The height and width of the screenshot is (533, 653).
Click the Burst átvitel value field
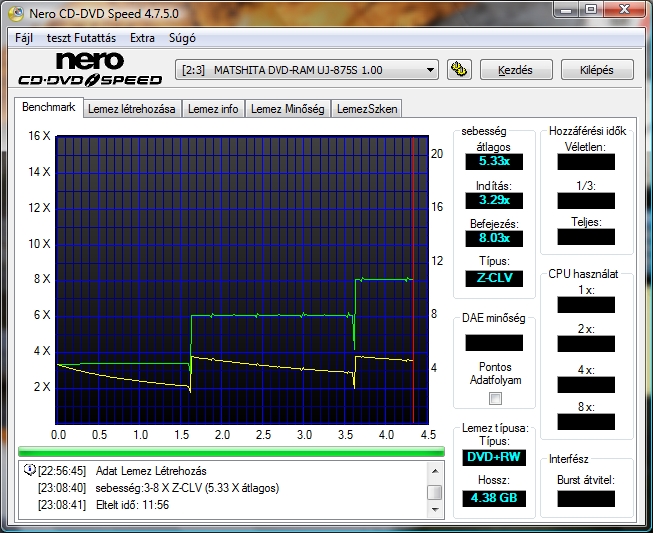(x=586, y=498)
